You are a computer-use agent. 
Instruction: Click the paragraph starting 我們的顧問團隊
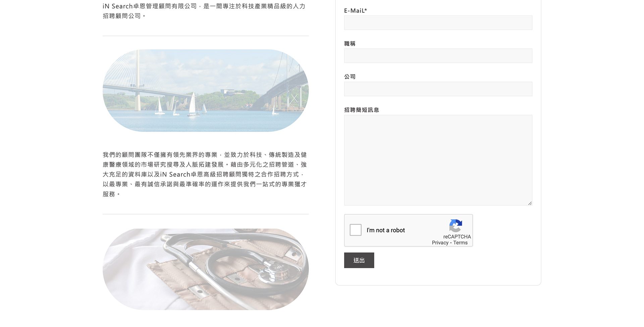[x=205, y=174]
